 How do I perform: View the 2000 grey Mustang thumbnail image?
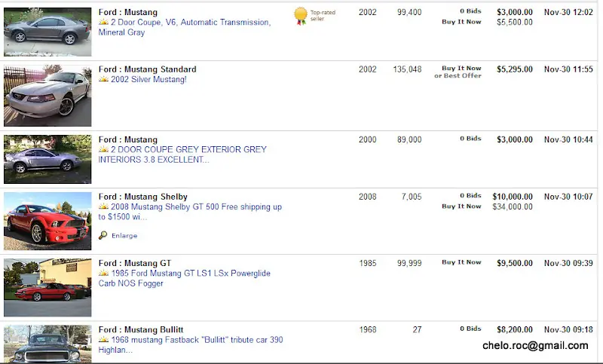pyautogui.click(x=47, y=159)
